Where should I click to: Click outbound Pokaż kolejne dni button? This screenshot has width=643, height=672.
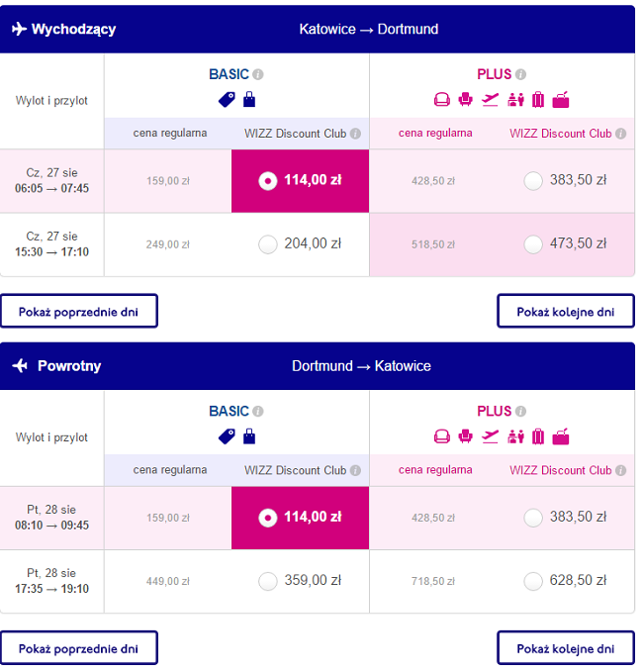[566, 312]
